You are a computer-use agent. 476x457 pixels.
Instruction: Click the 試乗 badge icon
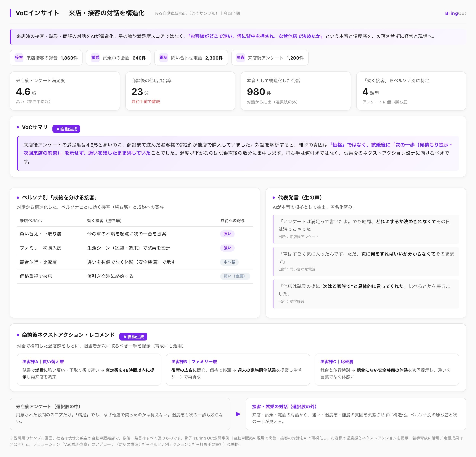95,58
